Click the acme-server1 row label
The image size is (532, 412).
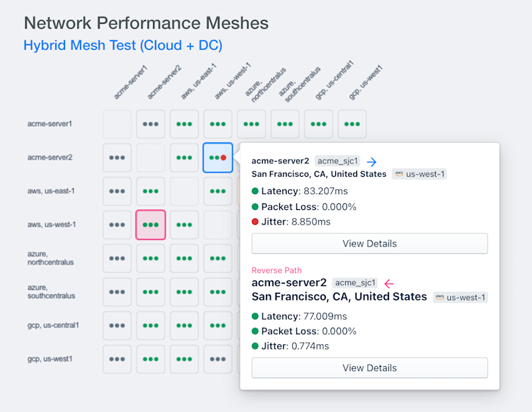[x=49, y=124]
